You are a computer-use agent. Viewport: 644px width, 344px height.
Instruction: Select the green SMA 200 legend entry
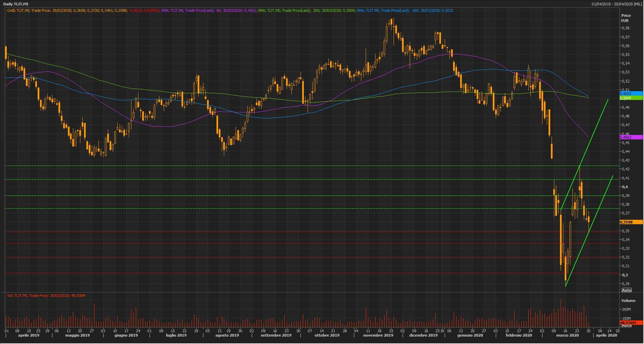[x=306, y=10]
